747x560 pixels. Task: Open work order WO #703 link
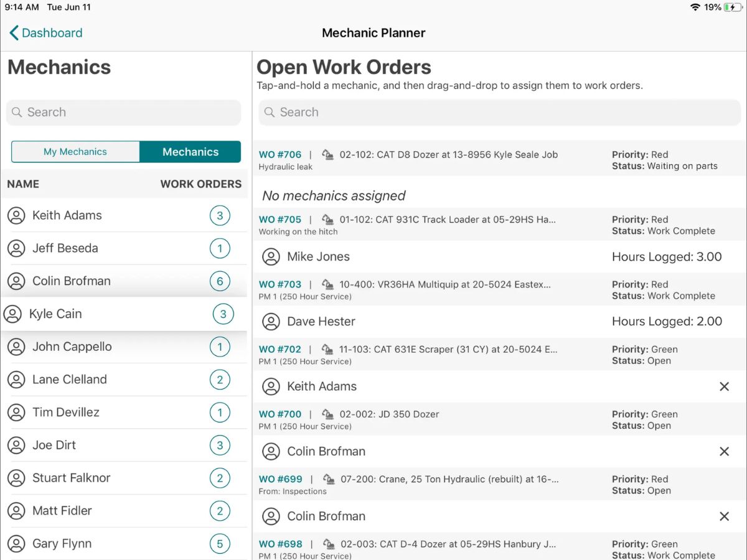[280, 284]
